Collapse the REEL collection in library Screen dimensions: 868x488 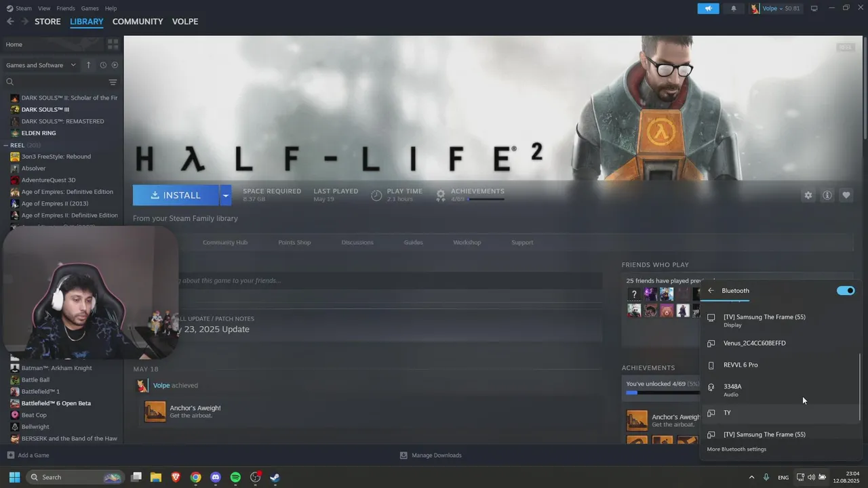pyautogui.click(x=6, y=145)
